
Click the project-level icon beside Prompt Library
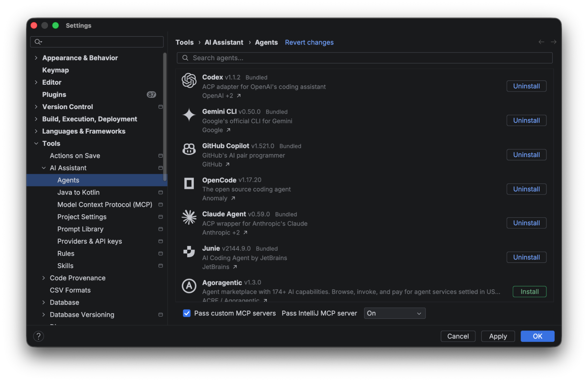pyautogui.click(x=161, y=229)
